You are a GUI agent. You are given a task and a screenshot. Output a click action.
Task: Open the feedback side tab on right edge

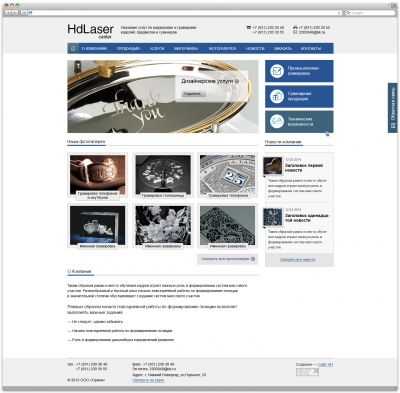coord(393,108)
